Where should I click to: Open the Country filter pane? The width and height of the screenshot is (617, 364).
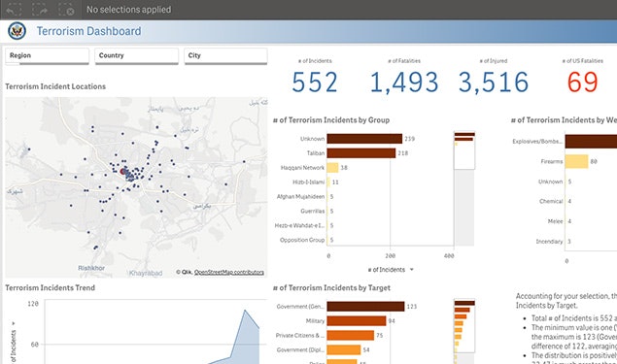pyautogui.click(x=136, y=56)
